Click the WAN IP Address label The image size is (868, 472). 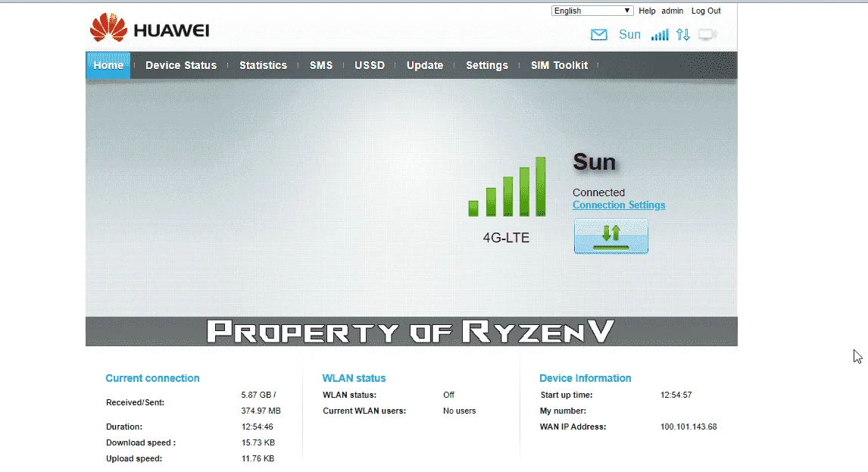(x=573, y=427)
